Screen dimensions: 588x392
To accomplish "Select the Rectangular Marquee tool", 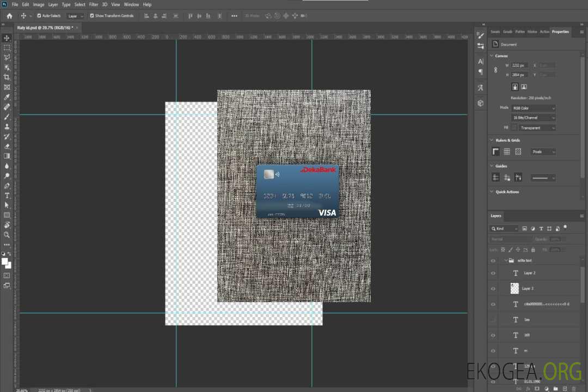I will click(7, 47).
